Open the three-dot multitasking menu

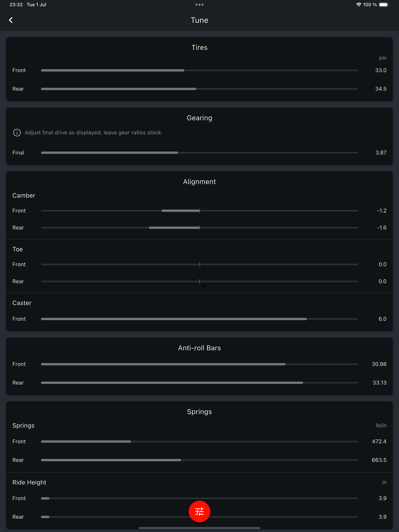(199, 5)
